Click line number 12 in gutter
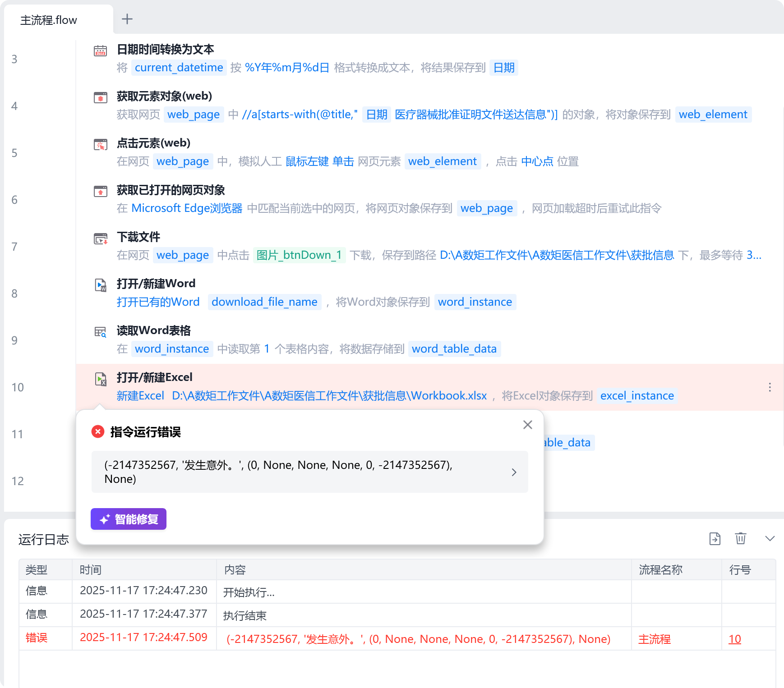 pos(18,481)
